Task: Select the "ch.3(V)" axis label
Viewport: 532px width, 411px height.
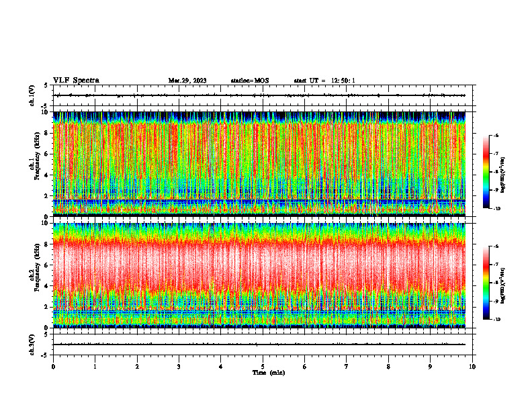Action: (x=32, y=345)
